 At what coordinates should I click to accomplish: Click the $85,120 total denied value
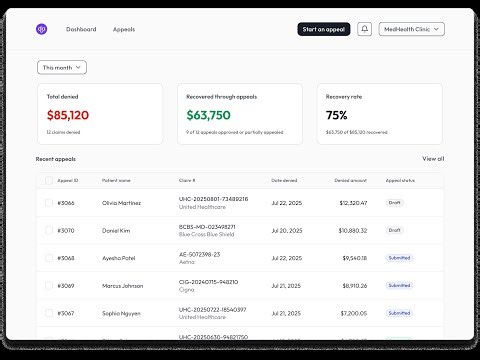pyautogui.click(x=68, y=115)
